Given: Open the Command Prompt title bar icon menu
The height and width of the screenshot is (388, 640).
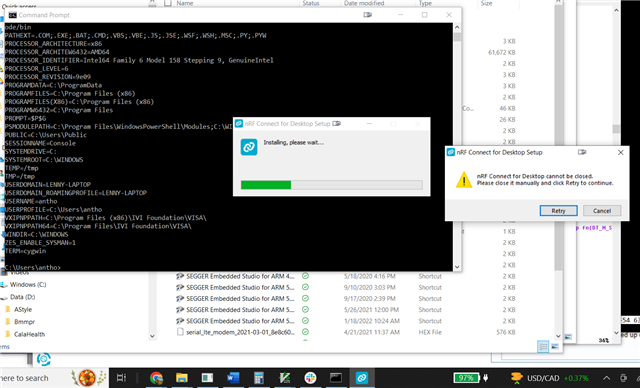Looking at the screenshot, I should pos(13,15).
